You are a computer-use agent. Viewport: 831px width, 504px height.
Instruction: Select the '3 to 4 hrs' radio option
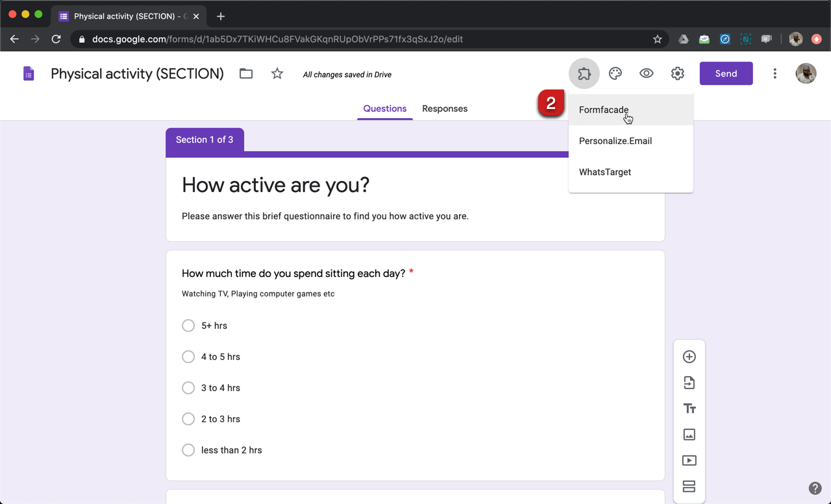[188, 388]
